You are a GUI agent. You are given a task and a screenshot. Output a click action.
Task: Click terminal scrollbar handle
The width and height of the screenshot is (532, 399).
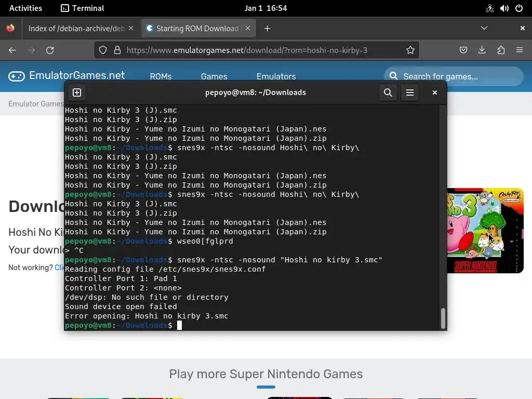pyautogui.click(x=443, y=318)
